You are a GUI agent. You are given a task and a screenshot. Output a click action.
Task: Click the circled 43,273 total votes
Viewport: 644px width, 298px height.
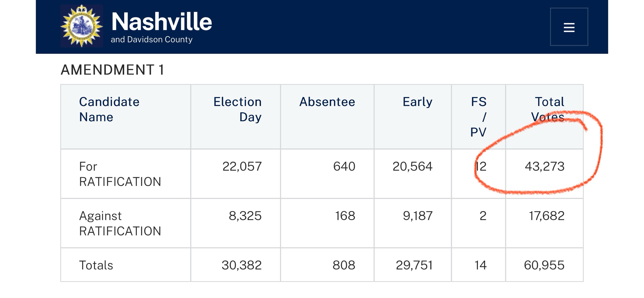[545, 166]
